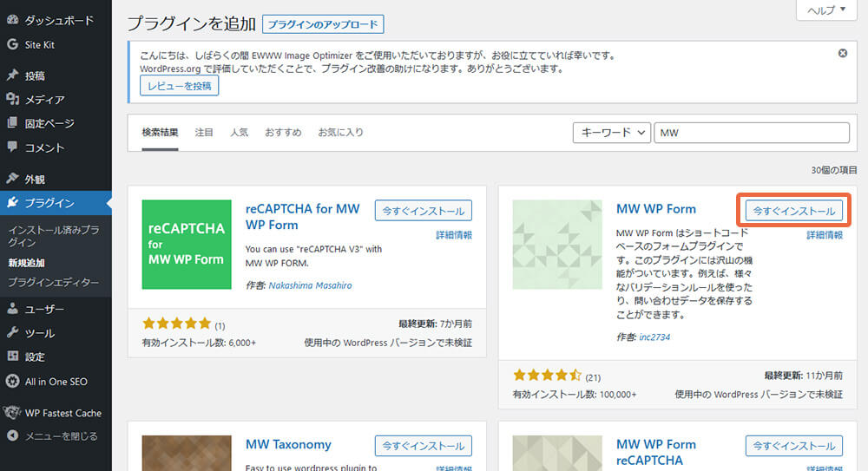
Task: Switch to the 人気 tab
Action: click(x=240, y=132)
